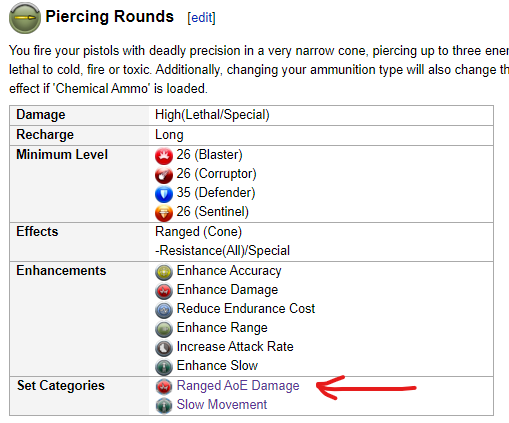
Task: Click the edit link beside Piercing Rounds
Action: tap(201, 18)
